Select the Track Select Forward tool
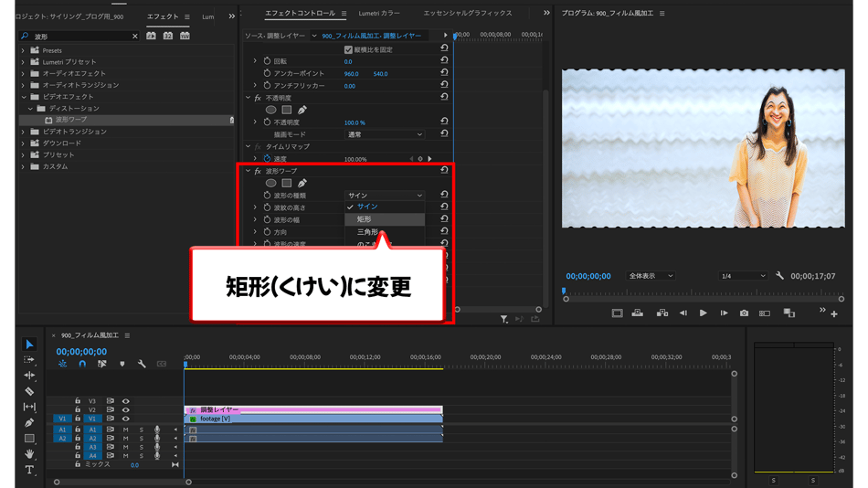Viewport: 868px width, 488px height. tap(29, 359)
